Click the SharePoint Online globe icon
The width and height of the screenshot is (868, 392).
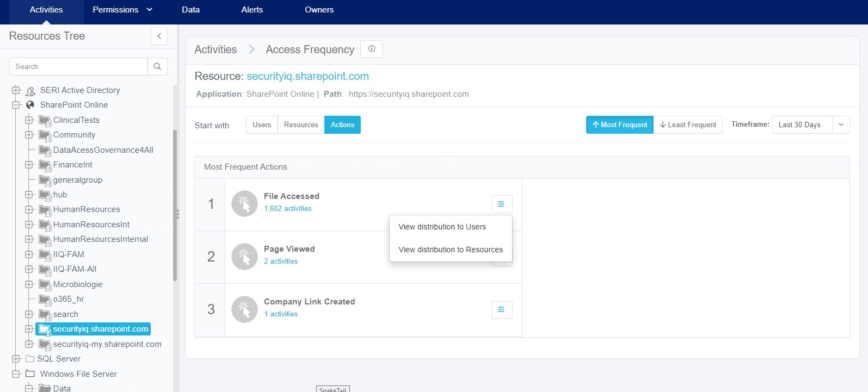[x=30, y=105]
